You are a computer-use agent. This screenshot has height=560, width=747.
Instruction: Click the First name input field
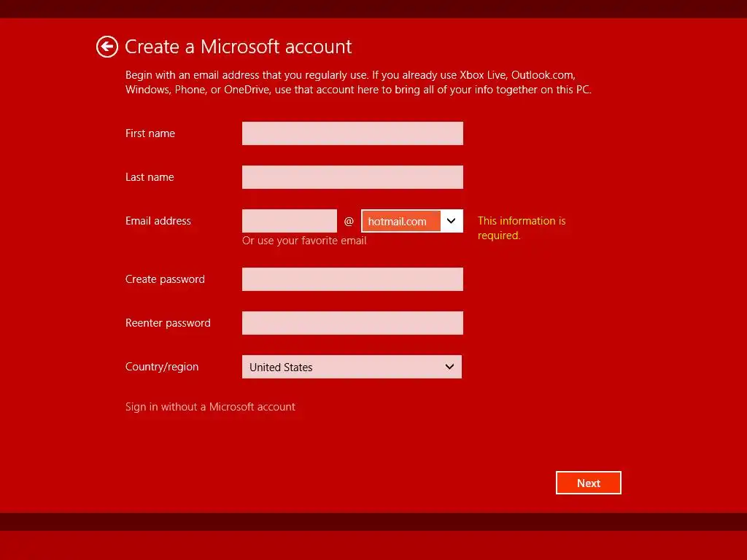[352, 133]
